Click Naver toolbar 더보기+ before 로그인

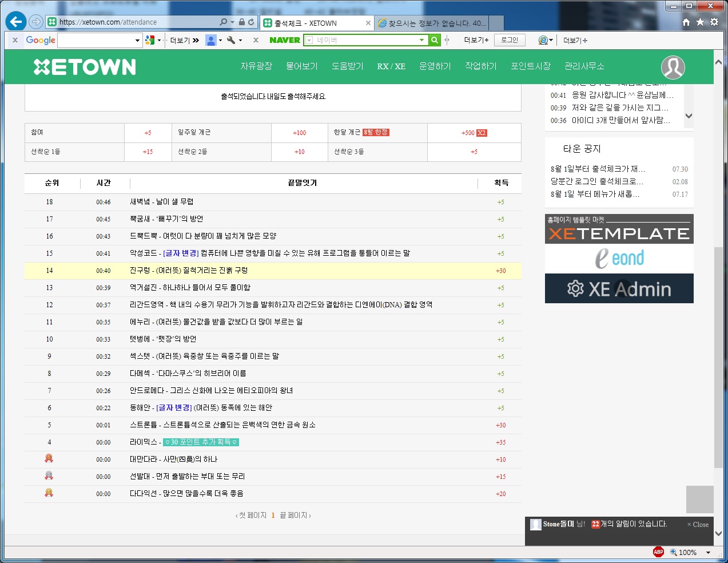(476, 40)
